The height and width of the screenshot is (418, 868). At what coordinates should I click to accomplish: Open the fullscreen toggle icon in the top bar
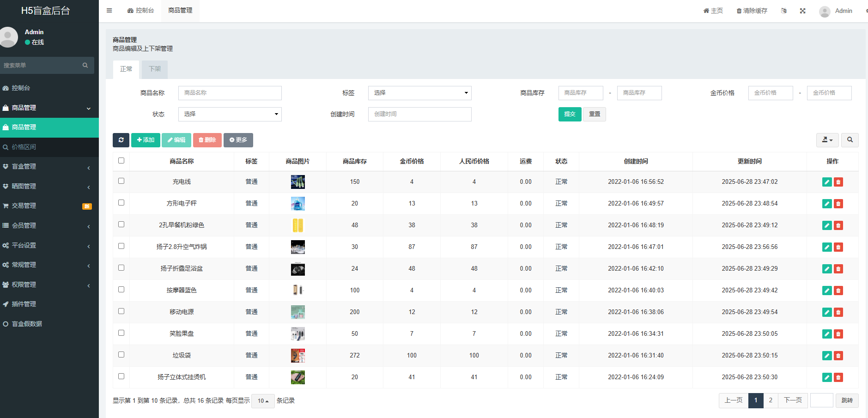click(x=803, y=10)
